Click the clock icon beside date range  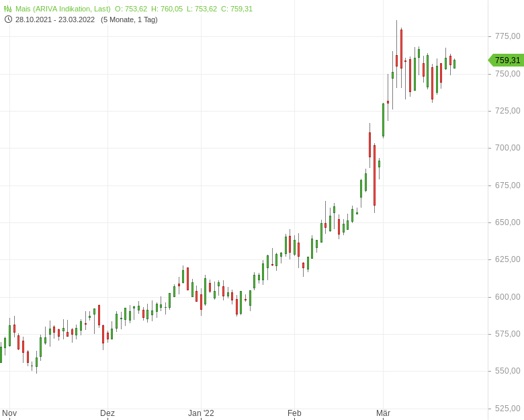coord(8,19)
